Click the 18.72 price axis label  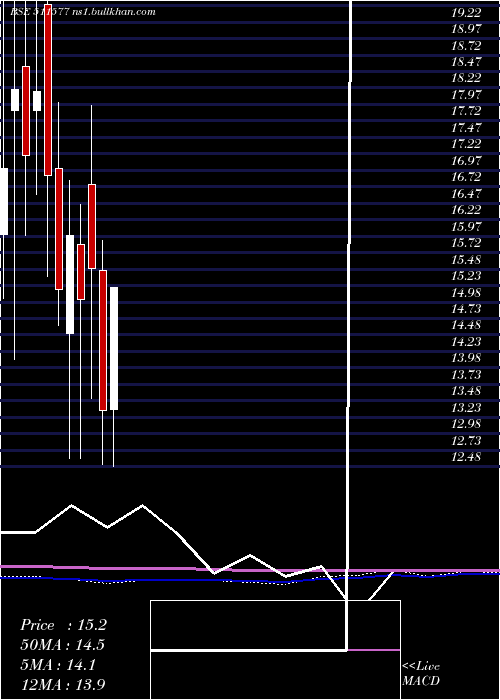point(466,46)
